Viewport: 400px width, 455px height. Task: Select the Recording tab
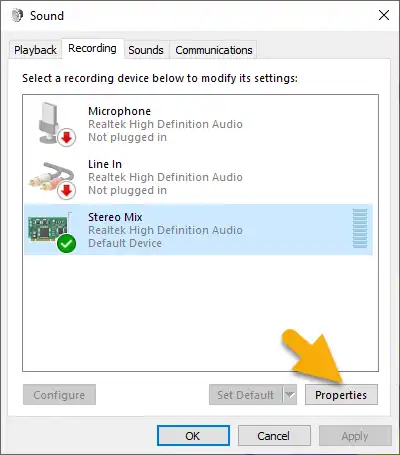[92, 49]
